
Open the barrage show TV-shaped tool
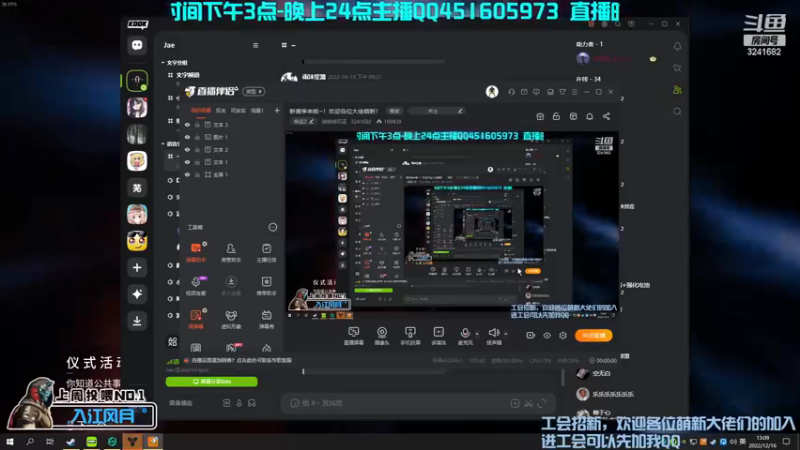(266, 319)
